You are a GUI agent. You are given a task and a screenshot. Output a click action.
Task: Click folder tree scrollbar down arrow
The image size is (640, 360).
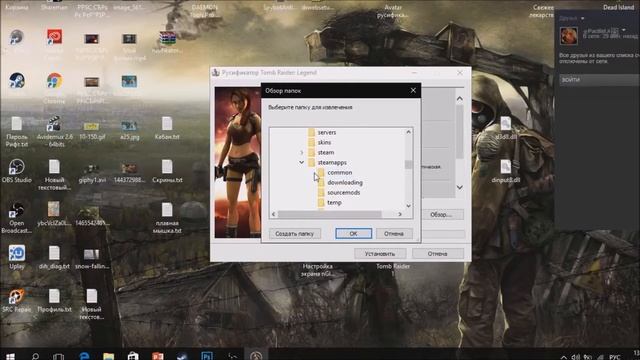409,206
